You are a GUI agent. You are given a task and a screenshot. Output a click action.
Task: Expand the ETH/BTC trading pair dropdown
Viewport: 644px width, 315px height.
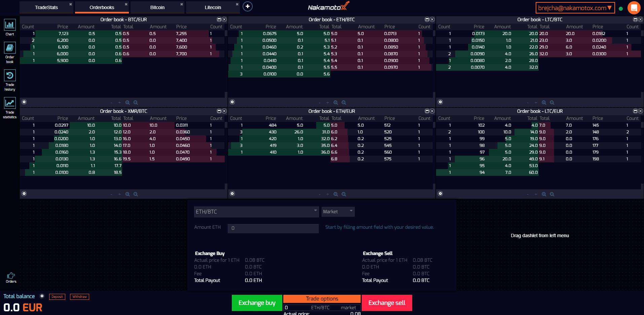pyautogui.click(x=256, y=212)
